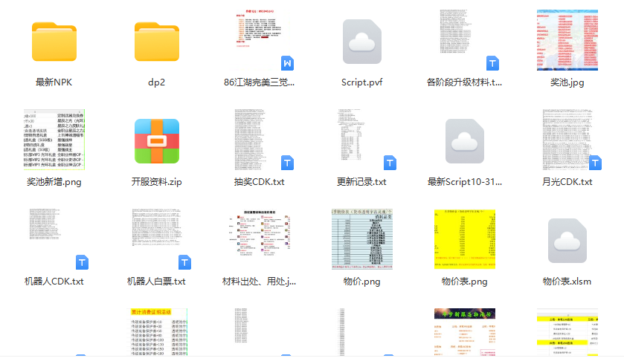Open the 更新记录.txt file
Screen dimensions: 624x364
click(x=361, y=140)
